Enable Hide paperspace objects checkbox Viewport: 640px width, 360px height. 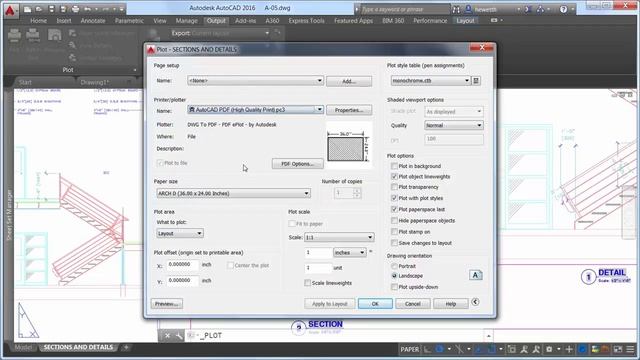394,220
